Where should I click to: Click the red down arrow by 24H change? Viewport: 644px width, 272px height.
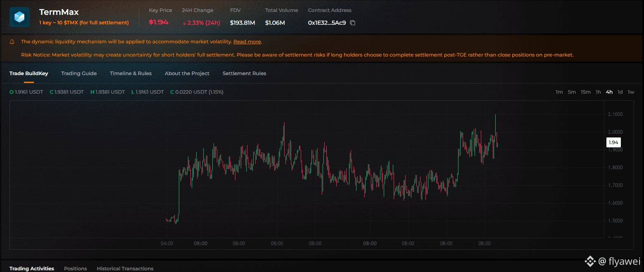[184, 23]
